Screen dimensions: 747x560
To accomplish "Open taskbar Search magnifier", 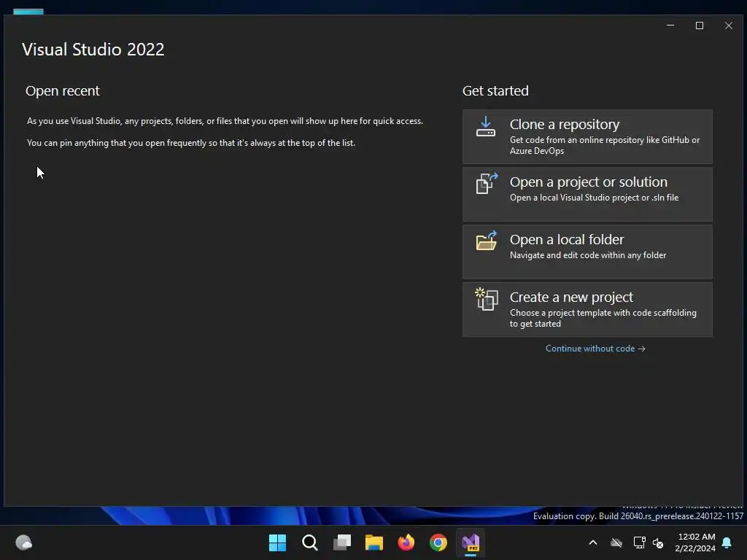I will 309,542.
